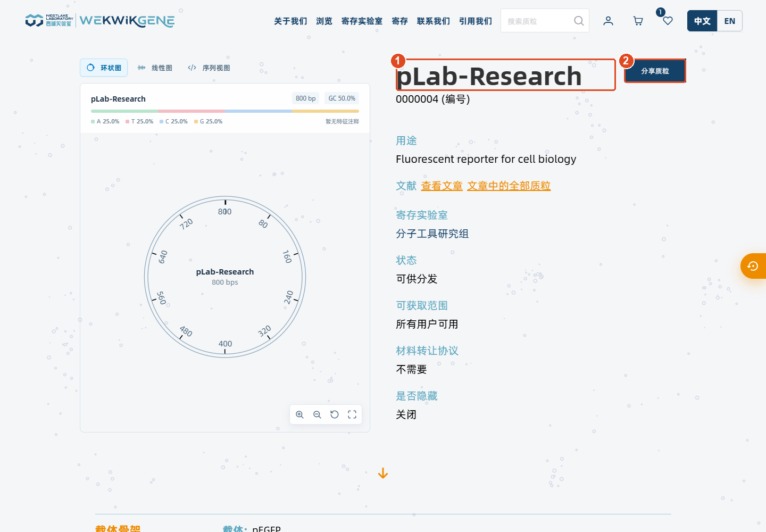Switch to the 线性图 linear view tab
This screenshot has height=532, width=766.
[x=155, y=68]
